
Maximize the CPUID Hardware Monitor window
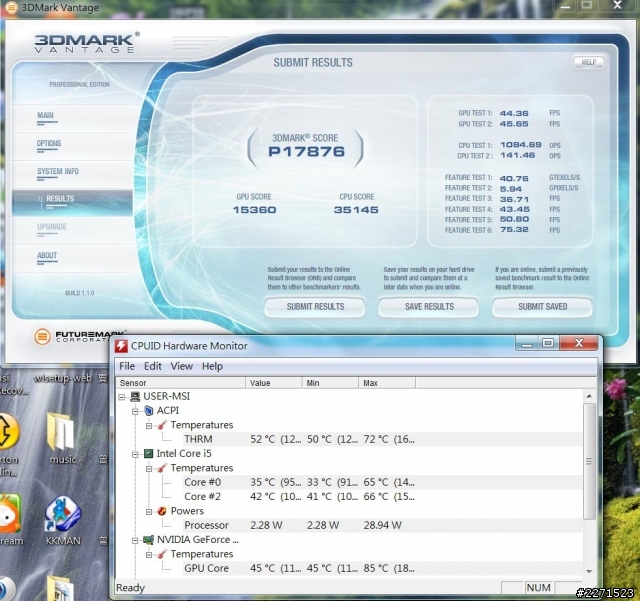click(548, 343)
